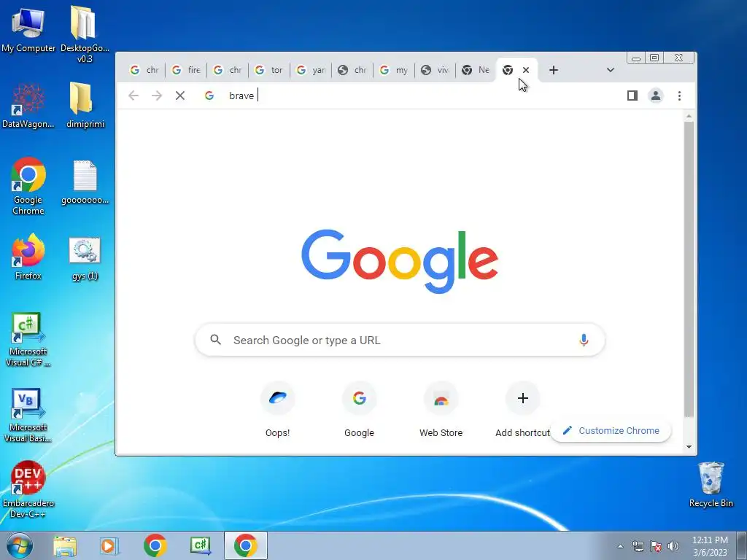The image size is (747, 560).
Task: Open Visual C# from taskbar
Action: point(200,545)
